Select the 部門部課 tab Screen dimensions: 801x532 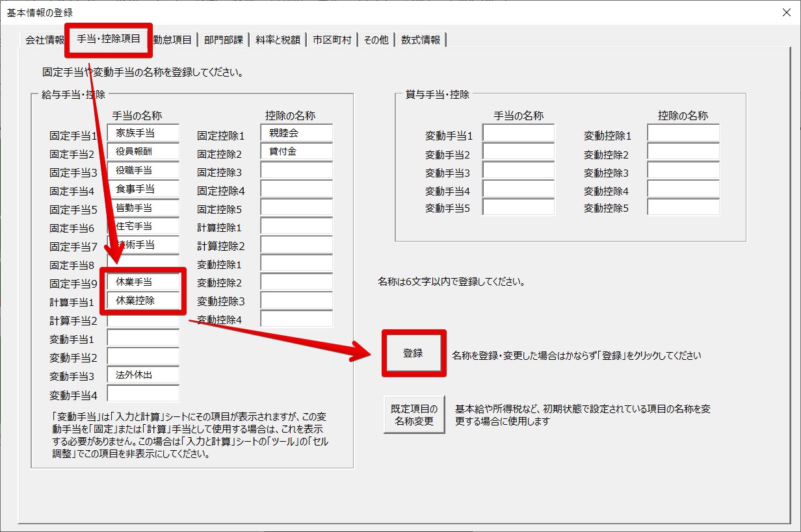tap(223, 40)
